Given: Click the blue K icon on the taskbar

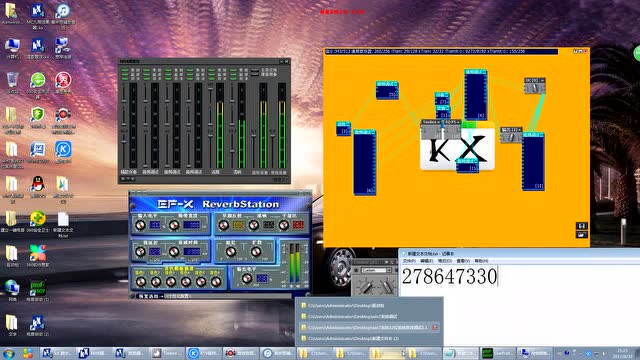Looking at the screenshot, I should coord(193,353).
